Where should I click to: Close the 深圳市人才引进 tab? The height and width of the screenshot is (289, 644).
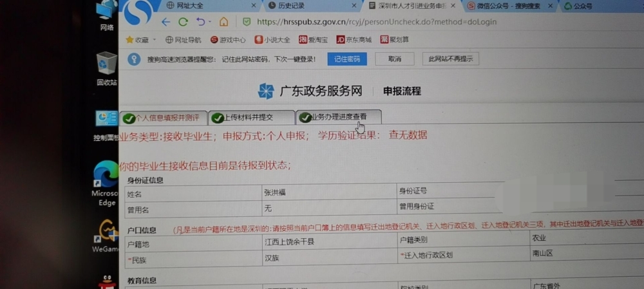pyautogui.click(x=453, y=6)
